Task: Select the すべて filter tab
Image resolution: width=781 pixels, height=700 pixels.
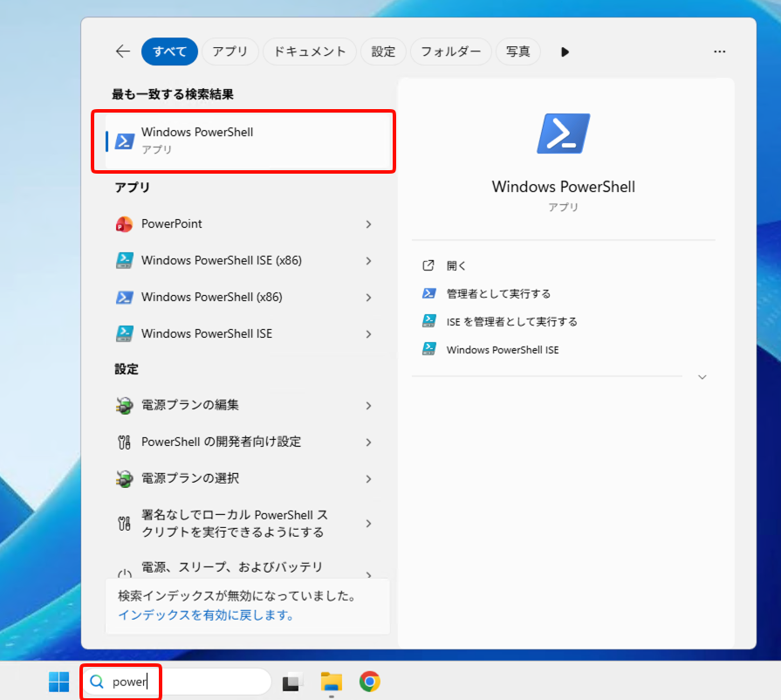Action: (x=169, y=51)
